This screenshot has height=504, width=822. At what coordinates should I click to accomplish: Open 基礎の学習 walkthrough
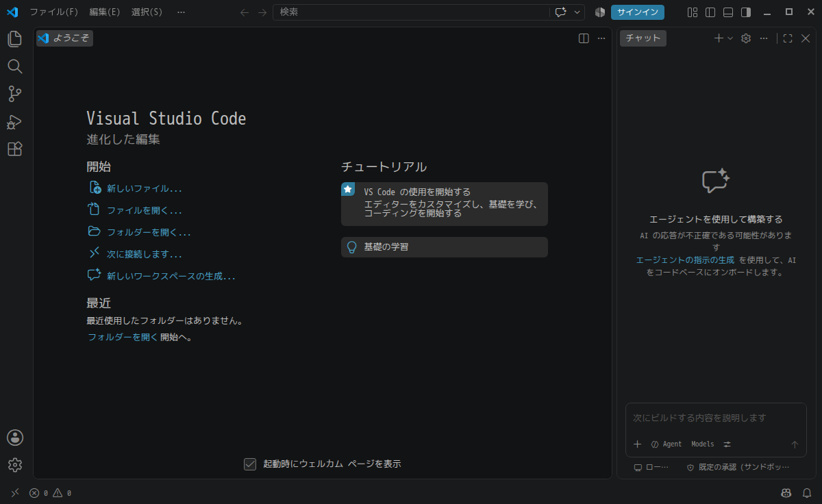445,247
